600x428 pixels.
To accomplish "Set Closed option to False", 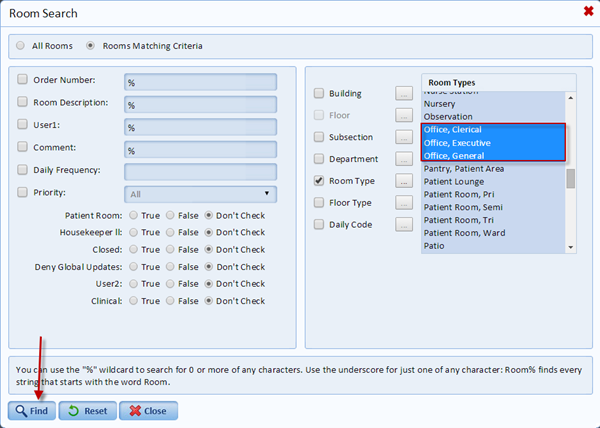I will point(170,249).
